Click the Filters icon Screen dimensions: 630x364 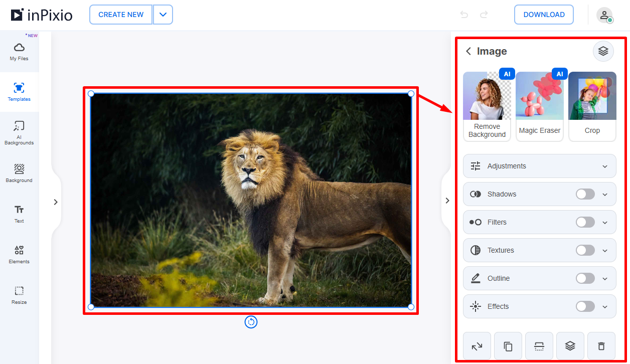(476, 222)
